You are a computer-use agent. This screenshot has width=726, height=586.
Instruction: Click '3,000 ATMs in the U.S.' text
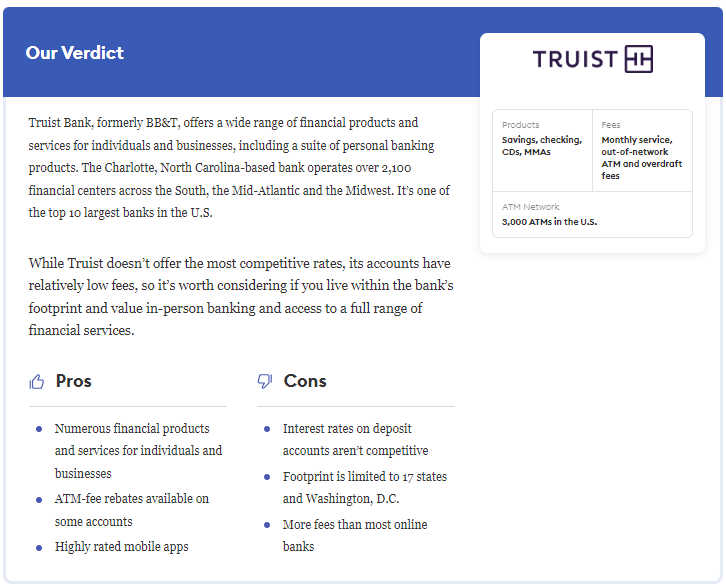550,222
